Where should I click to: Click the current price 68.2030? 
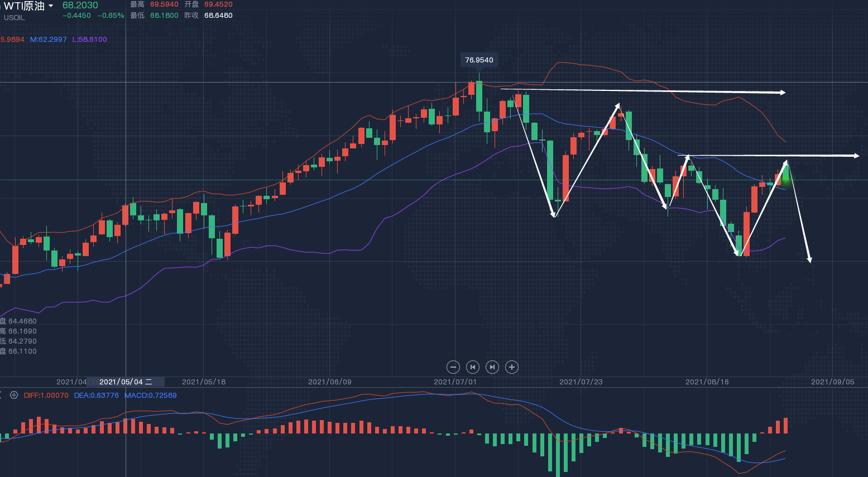point(80,6)
